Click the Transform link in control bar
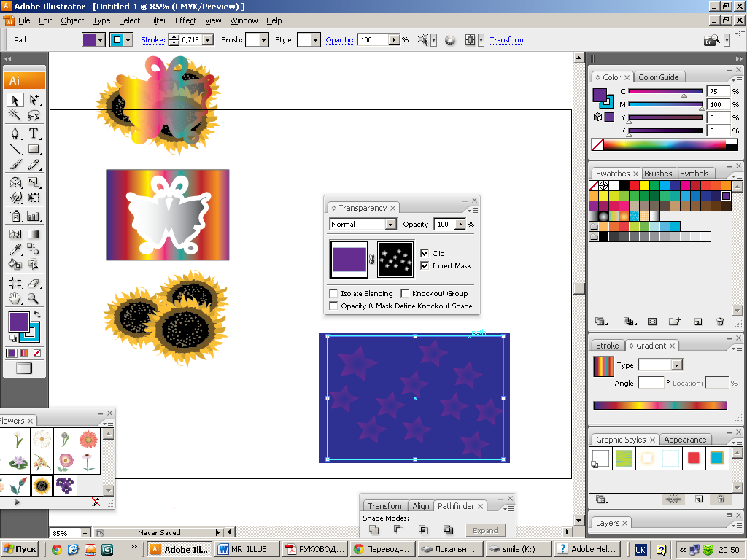 click(506, 40)
